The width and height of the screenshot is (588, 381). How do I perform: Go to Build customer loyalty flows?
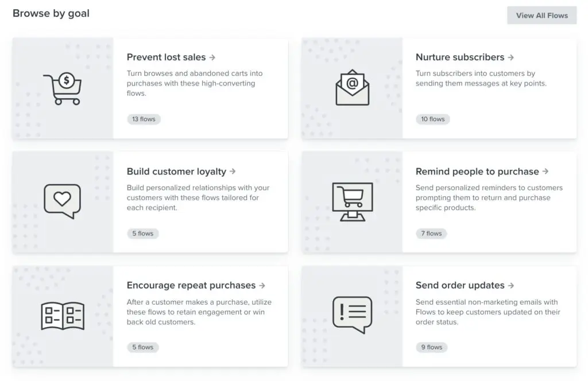(x=181, y=172)
